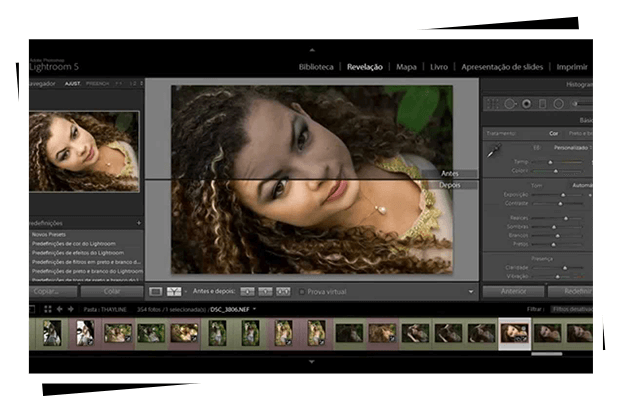The height and width of the screenshot is (411, 624).
Task: Switch to the Mapa module
Action: point(406,67)
